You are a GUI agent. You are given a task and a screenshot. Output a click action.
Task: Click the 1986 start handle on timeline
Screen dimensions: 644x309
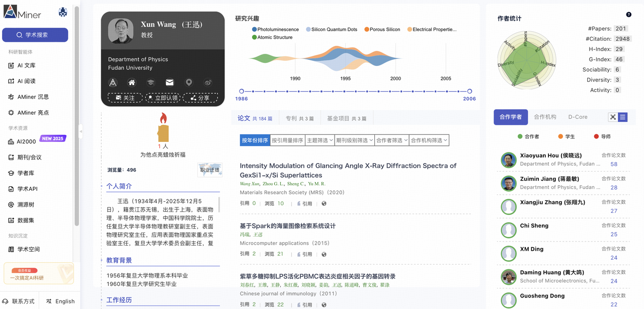click(x=242, y=91)
